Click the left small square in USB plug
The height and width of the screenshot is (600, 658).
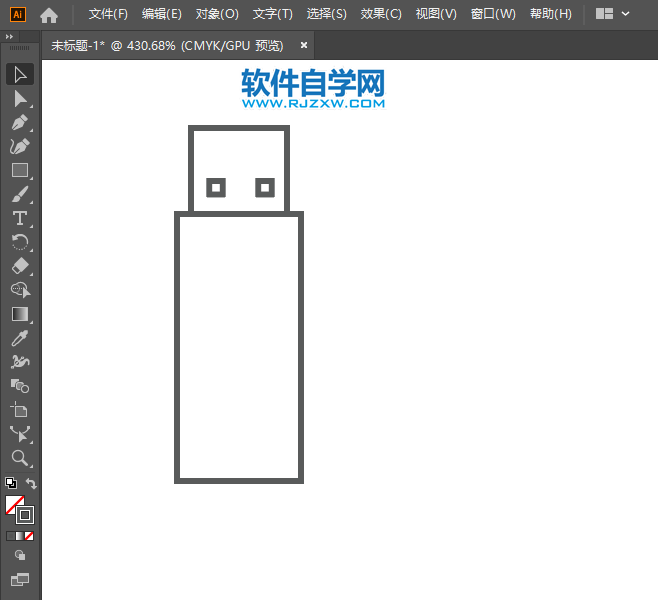click(x=216, y=188)
